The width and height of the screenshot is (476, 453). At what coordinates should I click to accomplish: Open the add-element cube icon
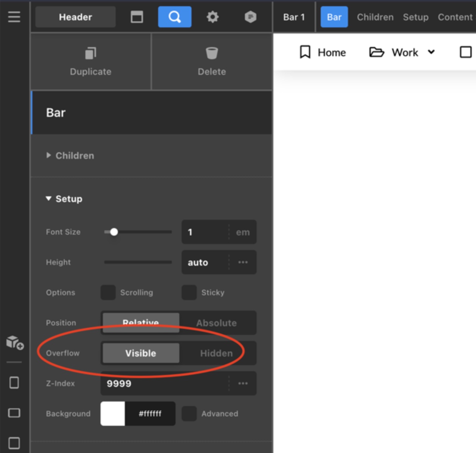click(x=15, y=342)
